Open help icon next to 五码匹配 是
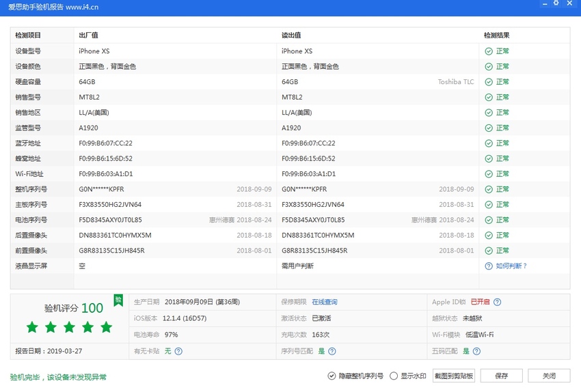Viewport: 581px width, 392px height. click(x=477, y=351)
